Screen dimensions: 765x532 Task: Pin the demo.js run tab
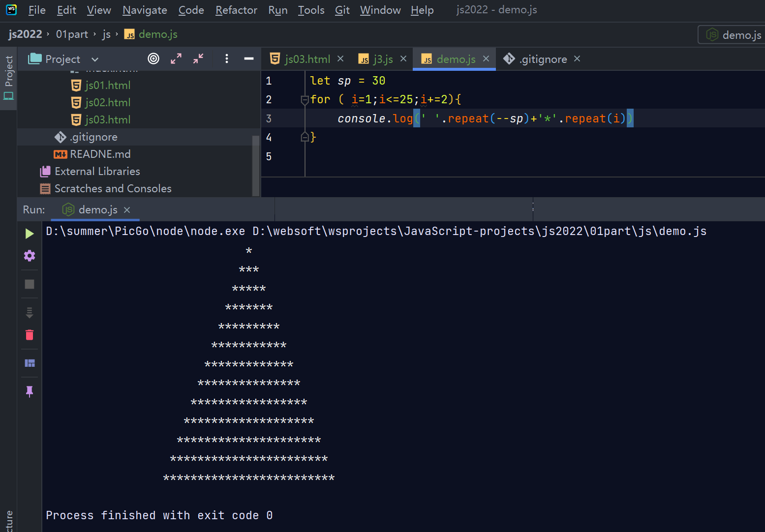[30, 391]
